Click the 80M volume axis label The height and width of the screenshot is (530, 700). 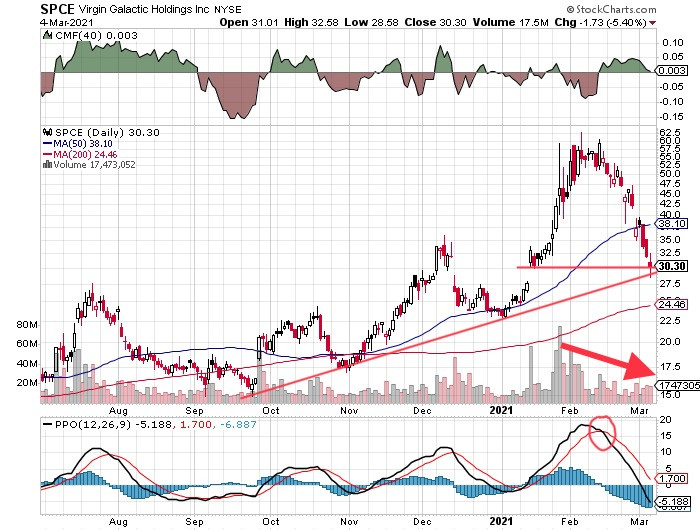(x=27, y=325)
